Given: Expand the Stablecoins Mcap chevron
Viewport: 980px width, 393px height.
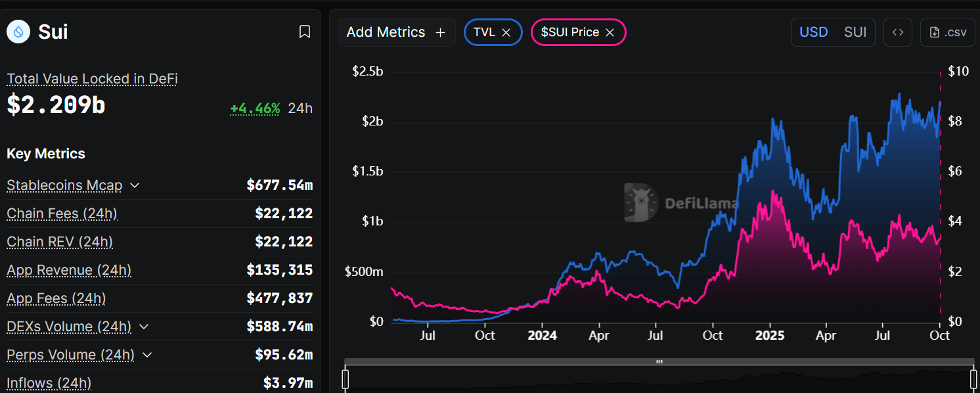Looking at the screenshot, I should click(x=135, y=185).
